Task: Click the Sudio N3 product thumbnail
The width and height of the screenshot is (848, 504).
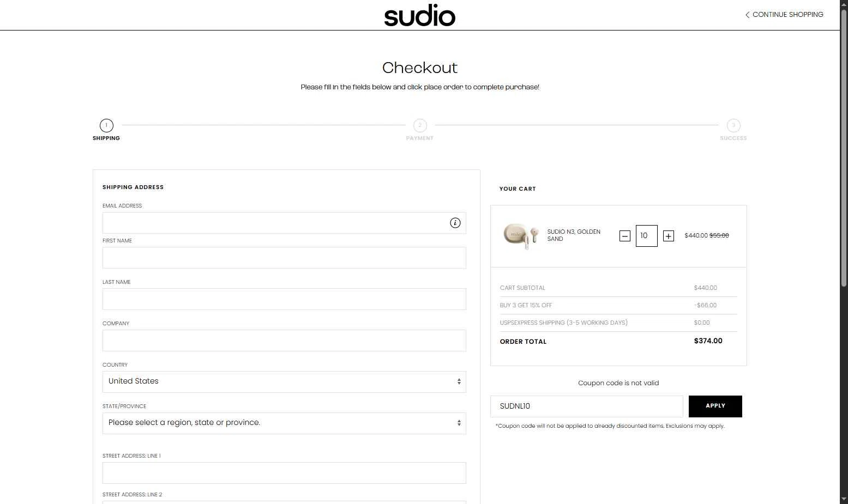Action: (x=521, y=235)
